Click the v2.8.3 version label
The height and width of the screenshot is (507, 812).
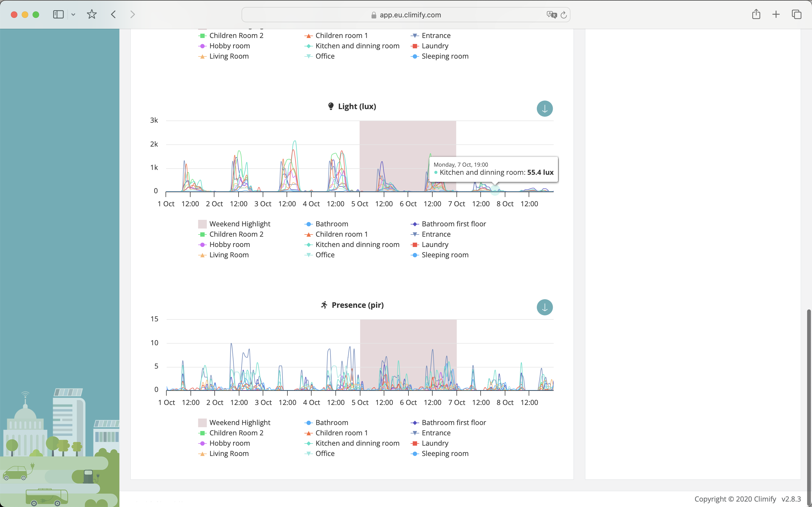791,499
